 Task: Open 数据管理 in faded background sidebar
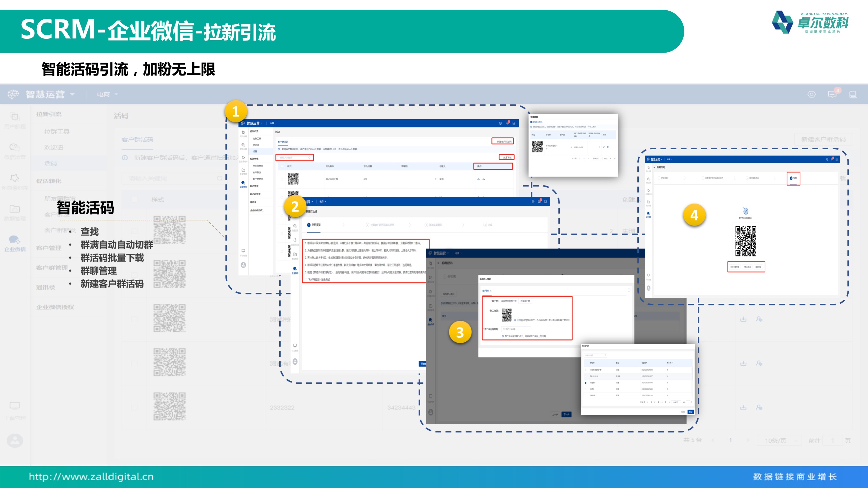coord(15,213)
